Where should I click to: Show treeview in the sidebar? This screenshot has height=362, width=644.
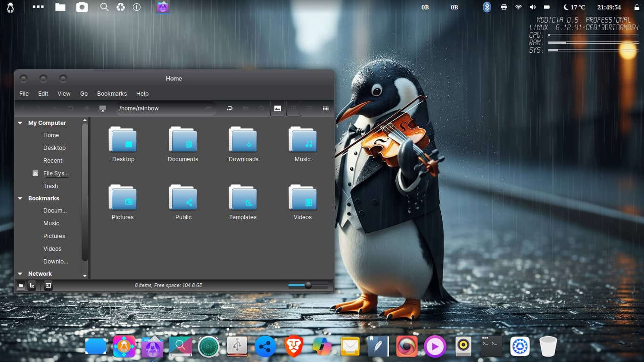pos(32,285)
